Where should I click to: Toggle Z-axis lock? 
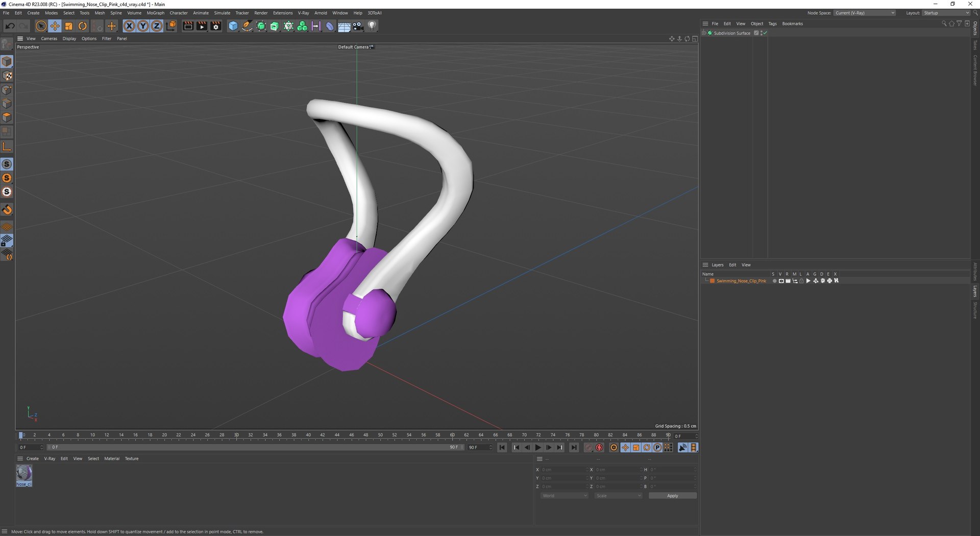tap(157, 26)
